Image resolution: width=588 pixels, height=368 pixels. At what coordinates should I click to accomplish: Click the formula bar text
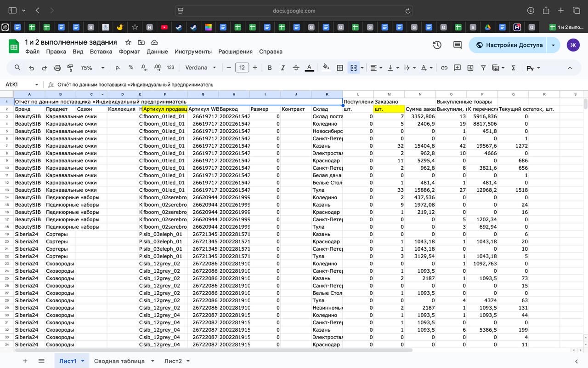point(136,85)
